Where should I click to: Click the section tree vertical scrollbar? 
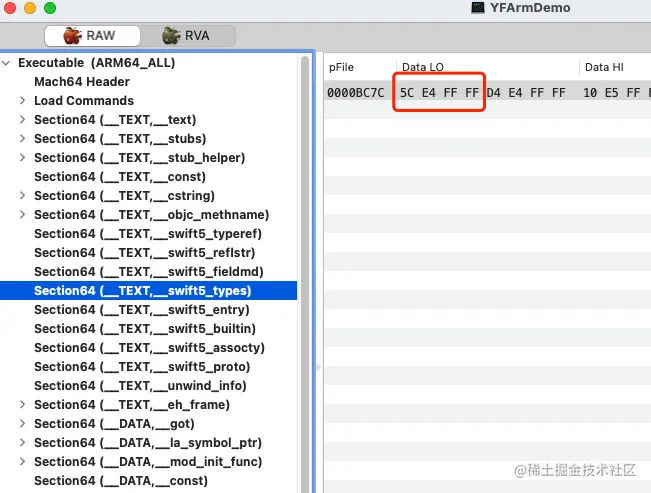tap(305, 274)
